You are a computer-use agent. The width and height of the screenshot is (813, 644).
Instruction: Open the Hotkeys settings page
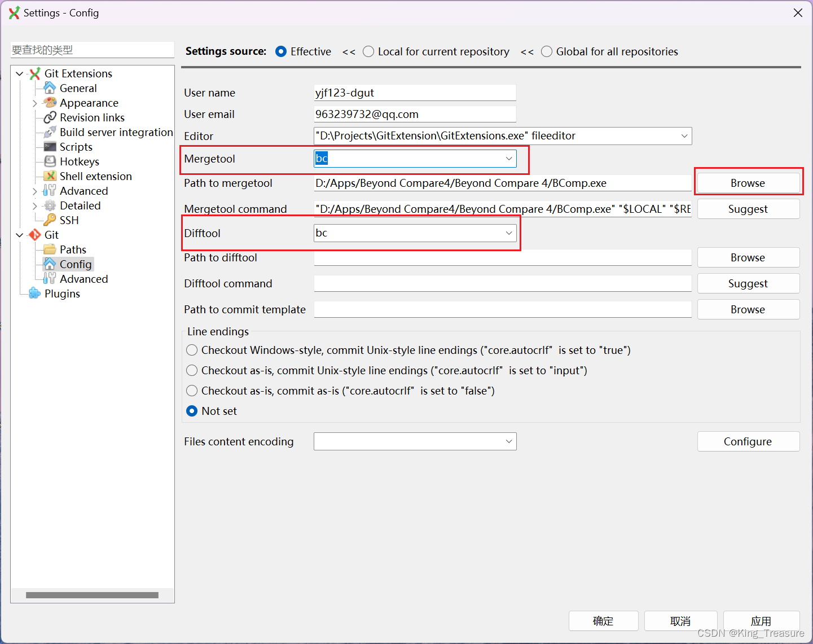[x=80, y=161]
